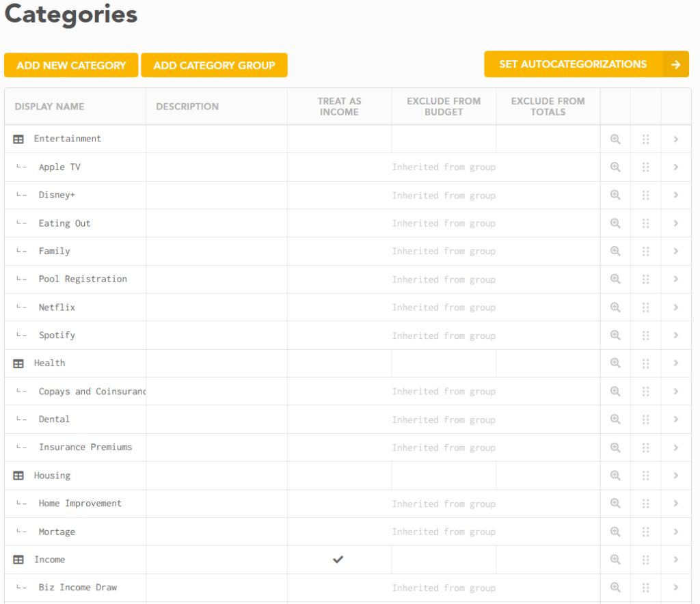Open the Housing row with its chevron
The image size is (700, 604).
click(x=675, y=475)
